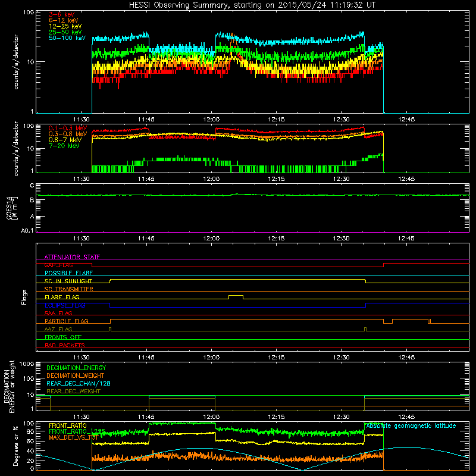The width and height of the screenshot is (476, 476).
Task: Click counts/s/detector axis title of MeV plot
Action: coord(16,148)
